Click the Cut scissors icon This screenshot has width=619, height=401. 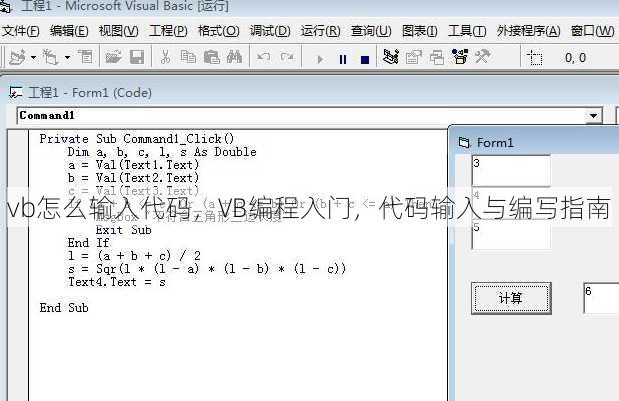pyautogui.click(x=165, y=58)
